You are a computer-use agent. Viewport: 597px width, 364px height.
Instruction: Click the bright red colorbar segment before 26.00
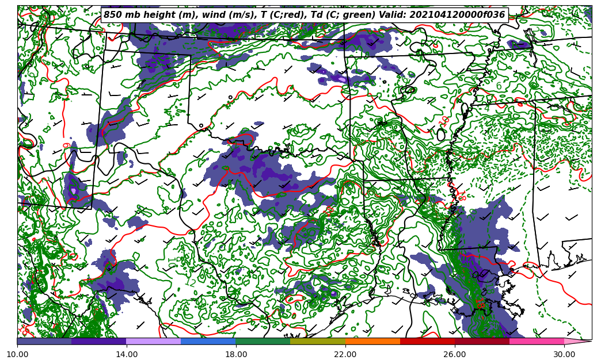428,341
